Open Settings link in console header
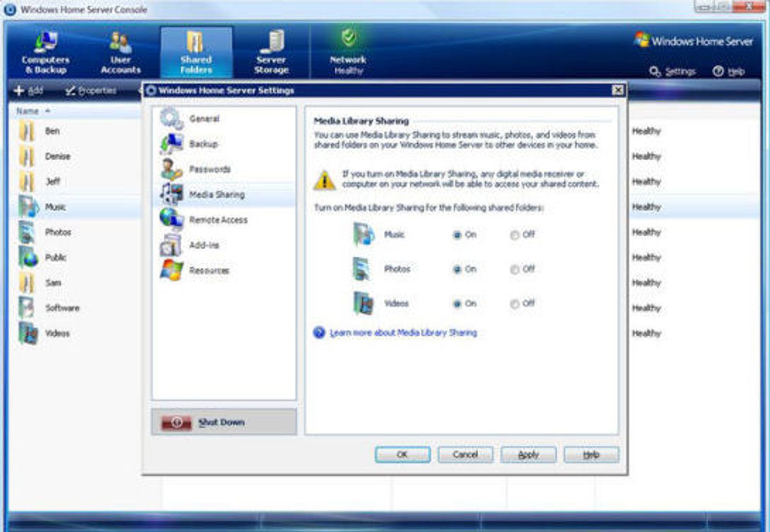Image resolution: width=770 pixels, height=532 pixels. click(680, 72)
